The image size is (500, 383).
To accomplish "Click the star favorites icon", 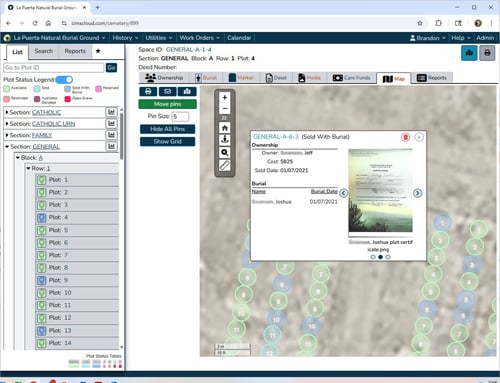I will click(98, 51).
